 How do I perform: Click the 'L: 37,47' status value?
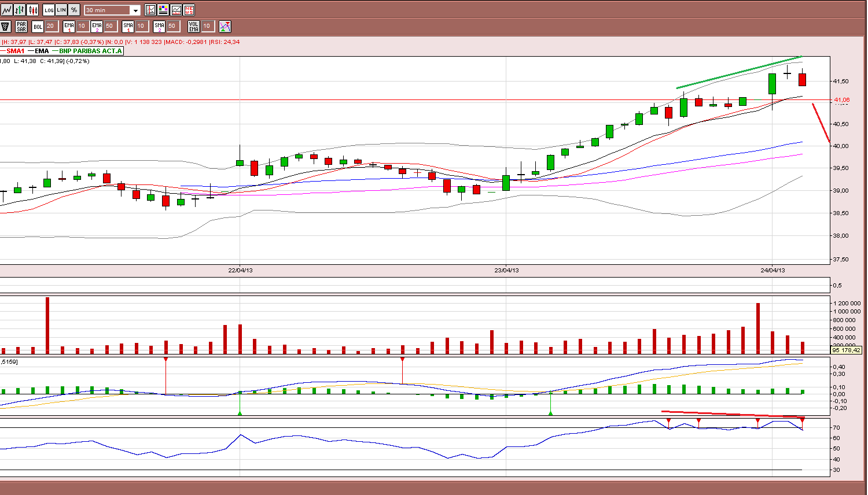pyautogui.click(x=41, y=42)
